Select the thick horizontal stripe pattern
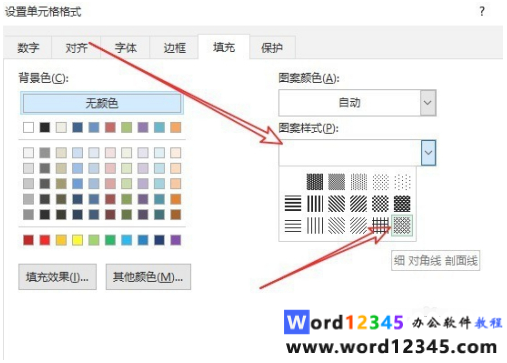Image resolution: width=507 pixels, height=363 pixels. coord(293,204)
